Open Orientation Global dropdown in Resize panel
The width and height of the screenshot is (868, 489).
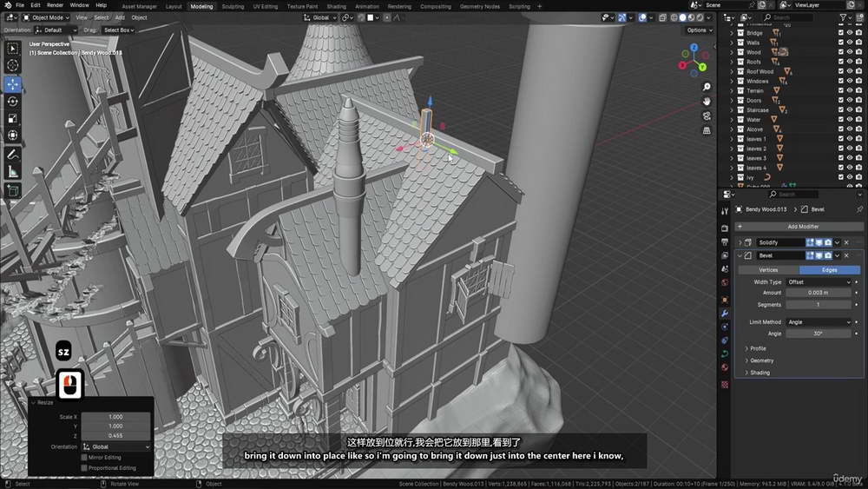(x=116, y=446)
